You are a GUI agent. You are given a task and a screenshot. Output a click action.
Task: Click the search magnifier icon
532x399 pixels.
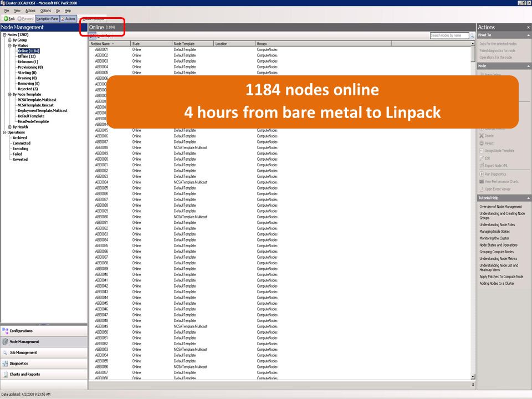(472, 35)
